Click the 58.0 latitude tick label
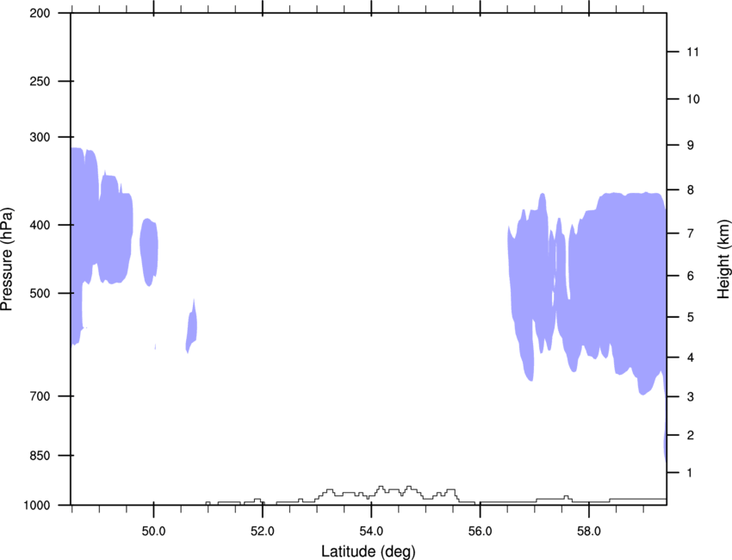This screenshot has height=560, width=732. [589, 532]
